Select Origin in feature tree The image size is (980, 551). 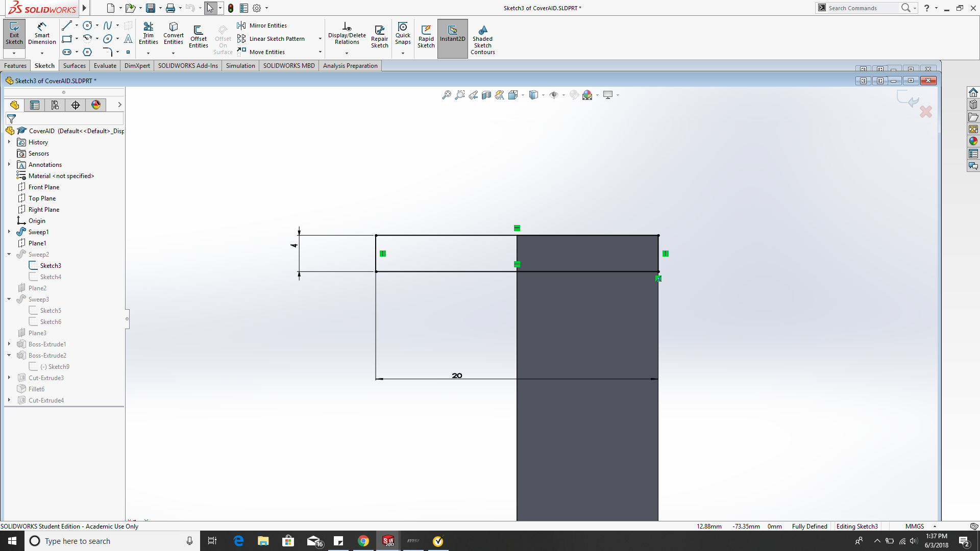pos(37,220)
